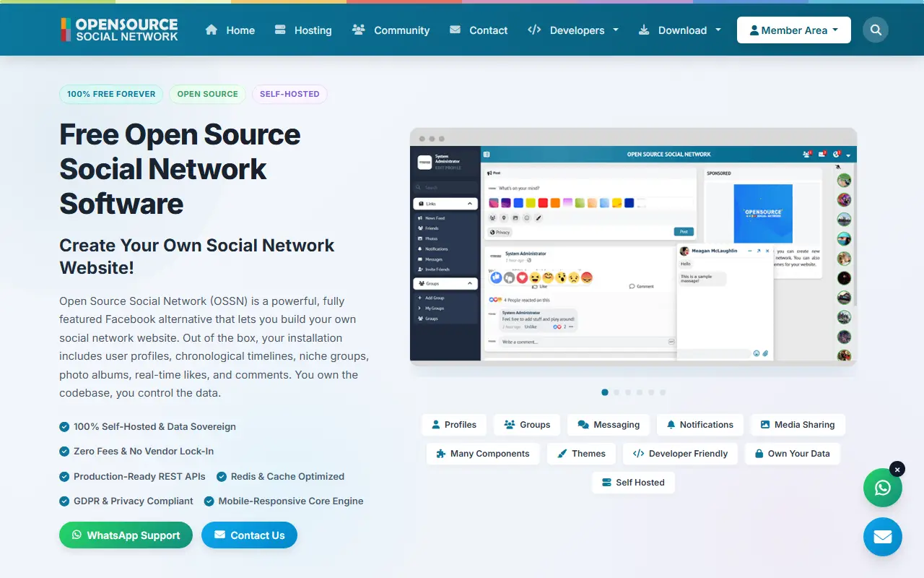Screen dimensions: 924x578
Task: Click the 100% Self-Hosted & Data Sovereign text
Action: pos(154,427)
